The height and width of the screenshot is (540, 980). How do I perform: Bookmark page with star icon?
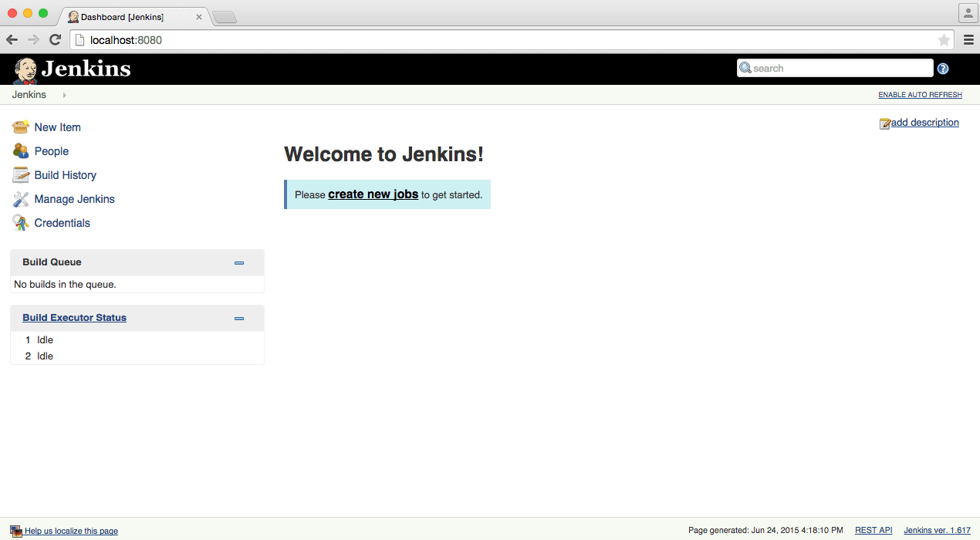pyautogui.click(x=944, y=40)
